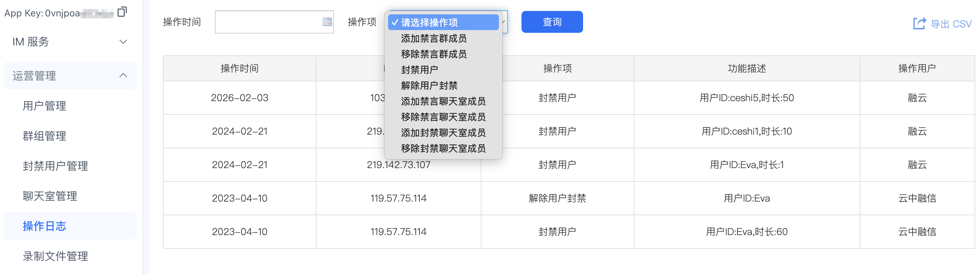Open the calendar date picker icon
The width and height of the screenshot is (980, 274).
click(x=326, y=22)
